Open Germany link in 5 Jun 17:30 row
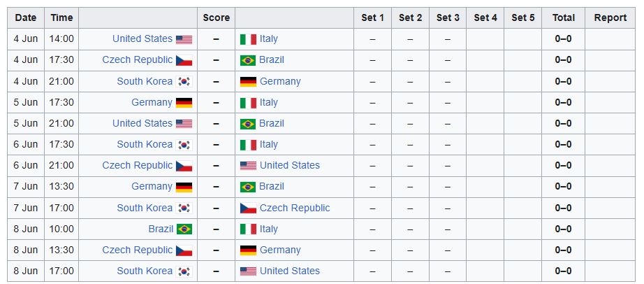This screenshot has width=644, height=284. [152, 102]
